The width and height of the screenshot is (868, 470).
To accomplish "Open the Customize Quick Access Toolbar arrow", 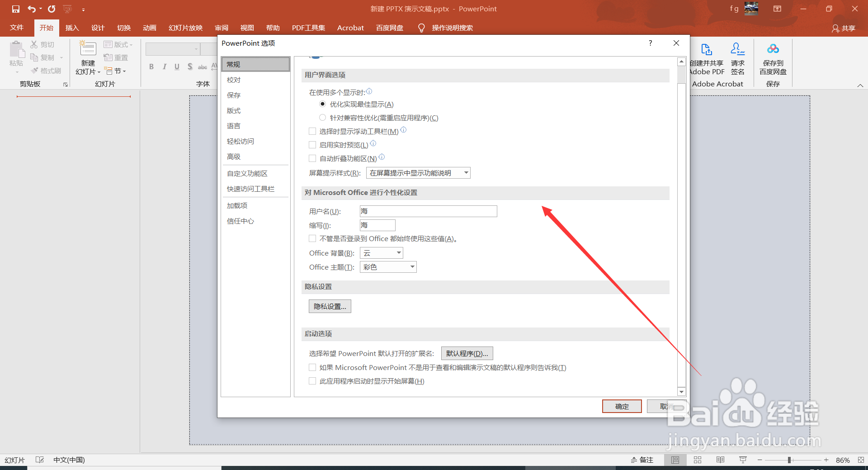I will tap(84, 9).
